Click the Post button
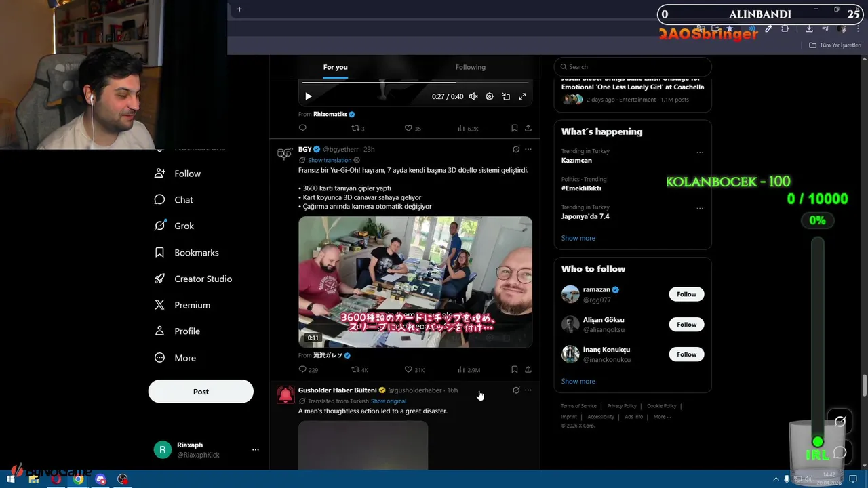The height and width of the screenshot is (488, 868). click(x=201, y=391)
